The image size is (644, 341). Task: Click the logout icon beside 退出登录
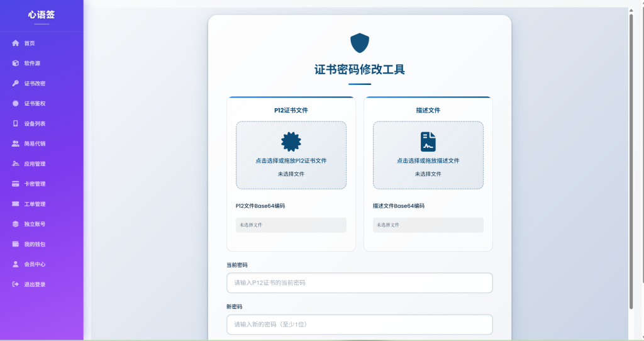pyautogui.click(x=16, y=284)
